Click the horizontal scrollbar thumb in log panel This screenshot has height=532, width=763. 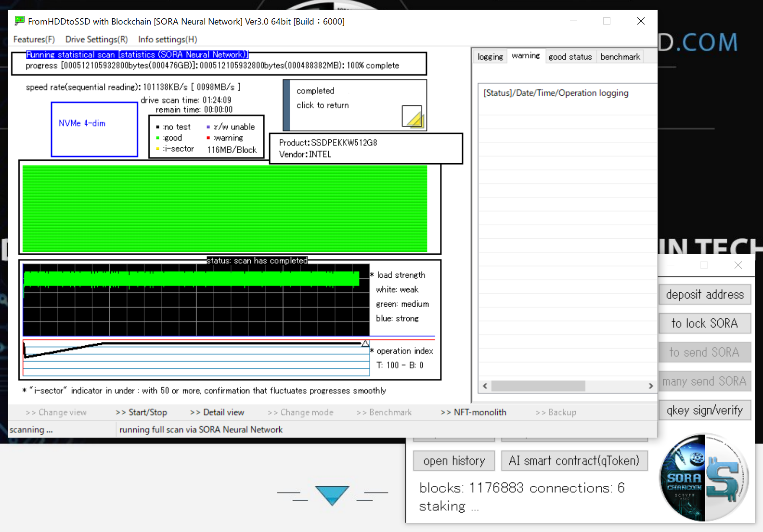538,386
